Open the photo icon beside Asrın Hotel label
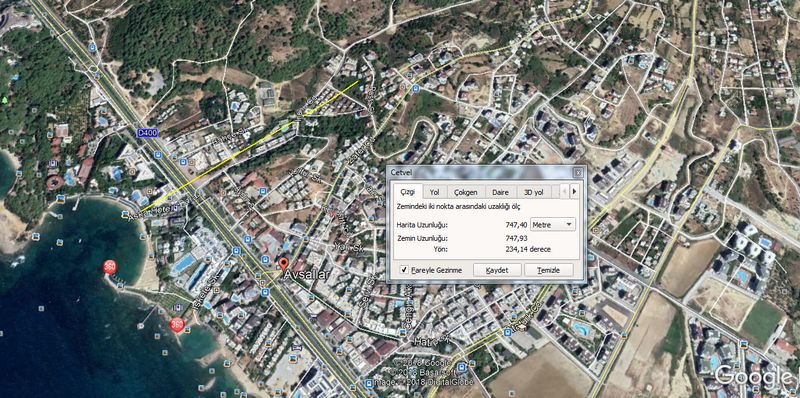Screen dimensions: 800x398 pyautogui.click(x=124, y=215)
